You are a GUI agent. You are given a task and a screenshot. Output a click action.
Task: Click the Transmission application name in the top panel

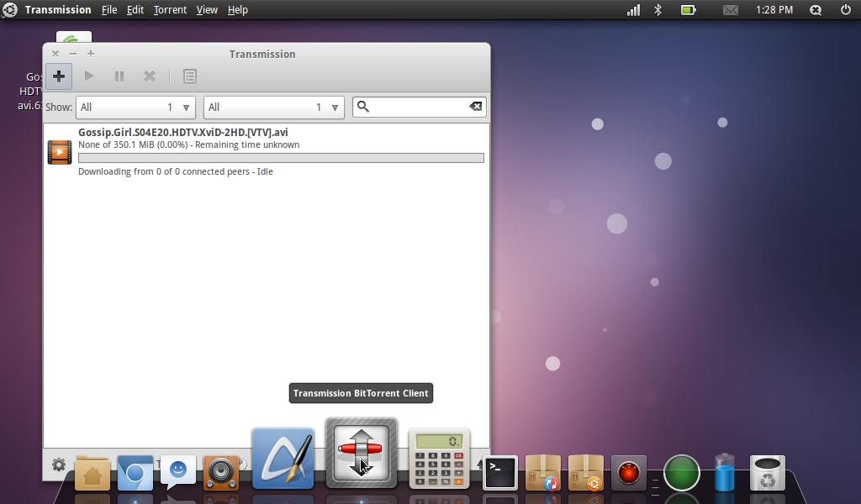point(58,10)
